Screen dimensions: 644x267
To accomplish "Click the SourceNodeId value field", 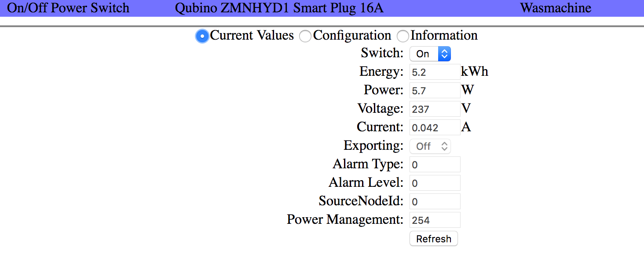I will [435, 202].
